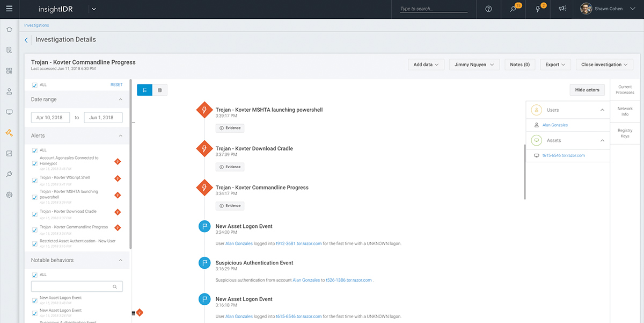This screenshot has width=644, height=323.
Task: Switch to the table grid view icon
Action: [x=160, y=90]
